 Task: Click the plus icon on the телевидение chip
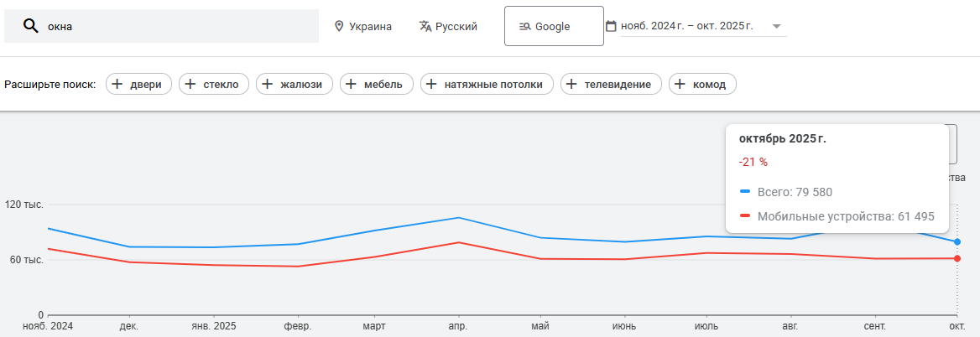point(572,84)
